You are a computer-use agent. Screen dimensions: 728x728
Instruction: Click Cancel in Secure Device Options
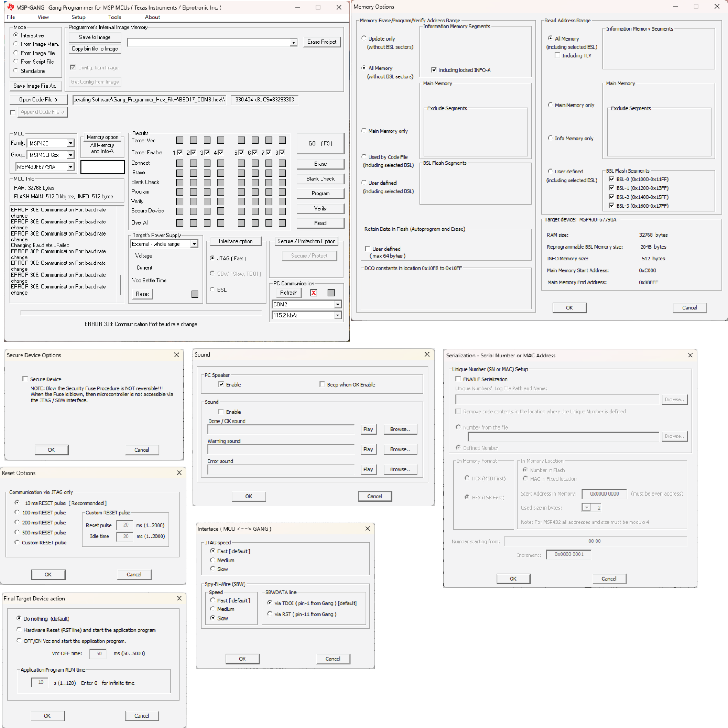[x=141, y=450]
